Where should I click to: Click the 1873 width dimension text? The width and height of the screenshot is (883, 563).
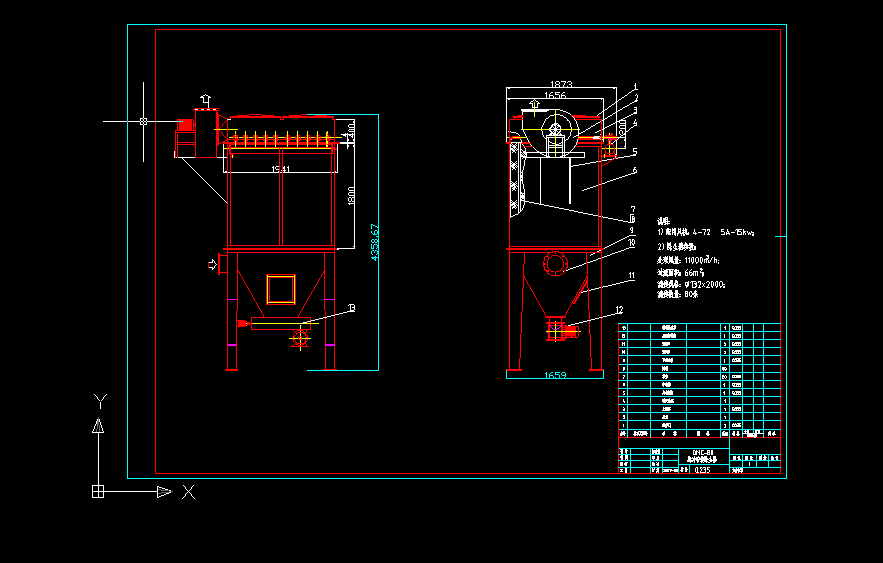561,84
